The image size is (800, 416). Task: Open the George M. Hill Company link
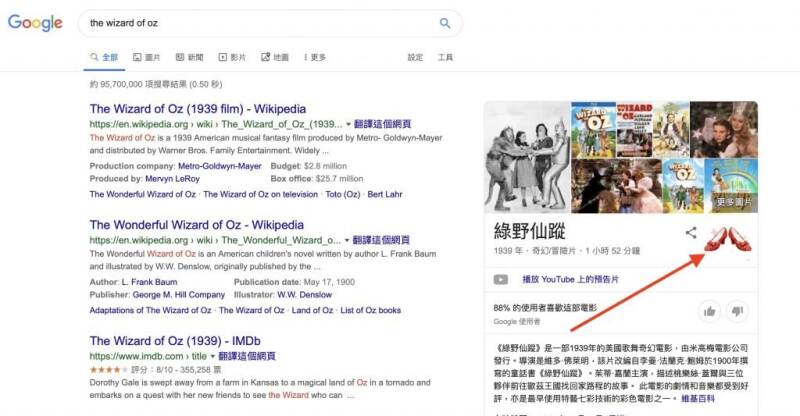(x=179, y=295)
